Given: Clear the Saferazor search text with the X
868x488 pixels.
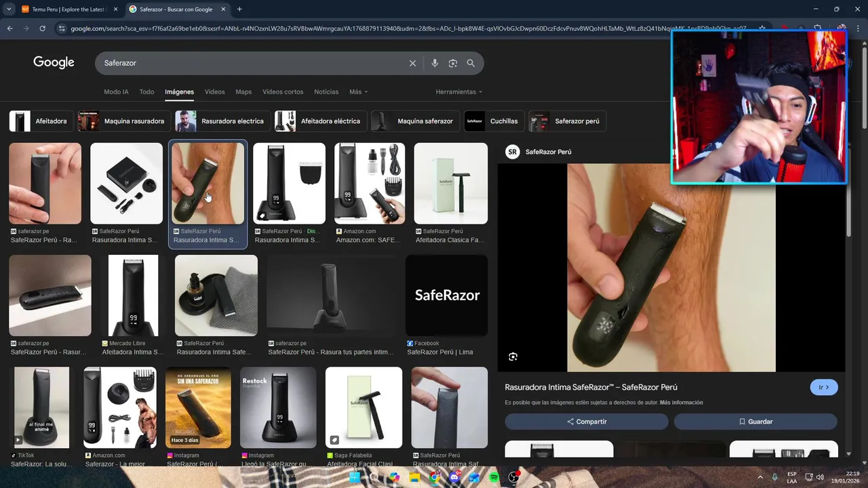Looking at the screenshot, I should click(x=412, y=63).
